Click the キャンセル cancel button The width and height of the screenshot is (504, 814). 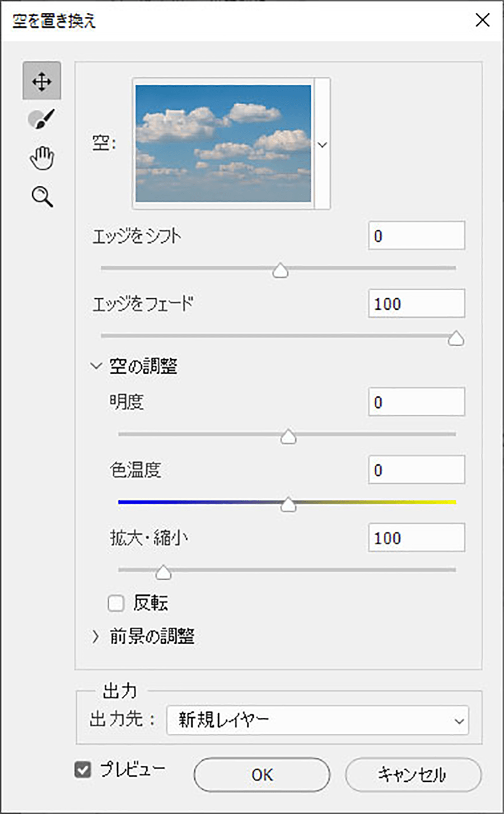tap(413, 775)
